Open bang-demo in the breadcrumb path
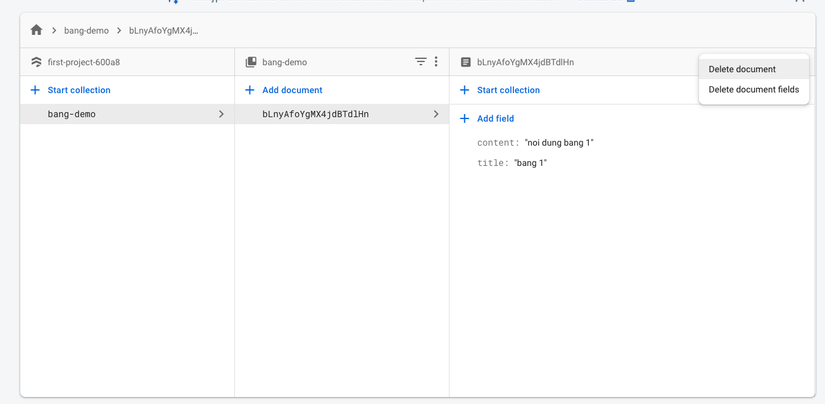This screenshot has width=825, height=404. 86,31
